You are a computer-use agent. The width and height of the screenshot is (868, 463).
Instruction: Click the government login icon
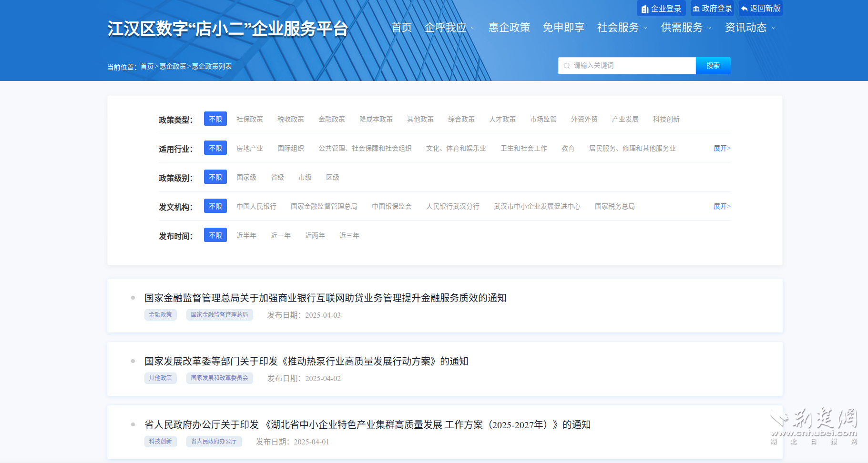696,9
